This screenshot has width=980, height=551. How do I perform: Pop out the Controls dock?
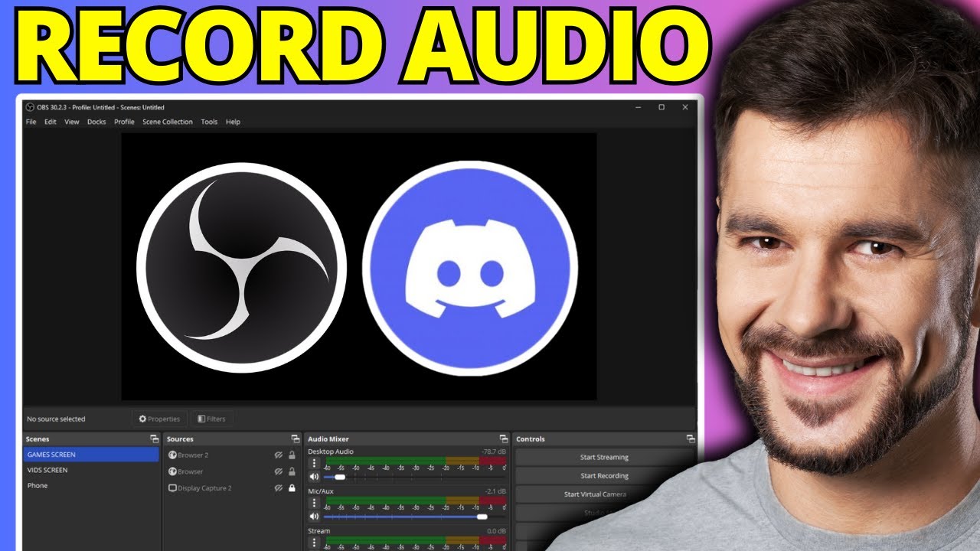(691, 439)
